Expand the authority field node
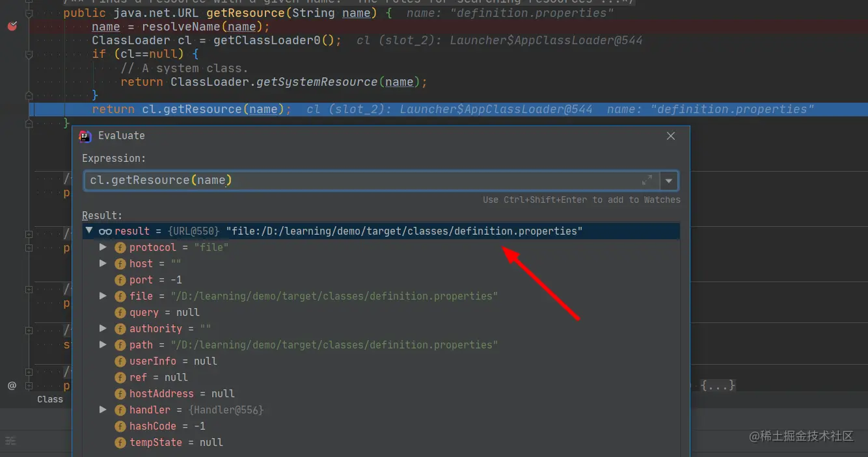 pyautogui.click(x=103, y=329)
